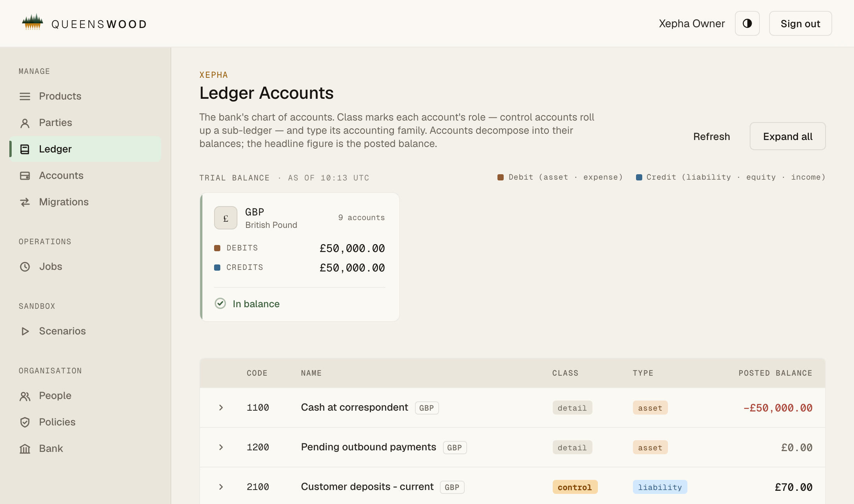The height and width of the screenshot is (504, 854).
Task: Click the 9 accounts label
Action: tap(361, 218)
